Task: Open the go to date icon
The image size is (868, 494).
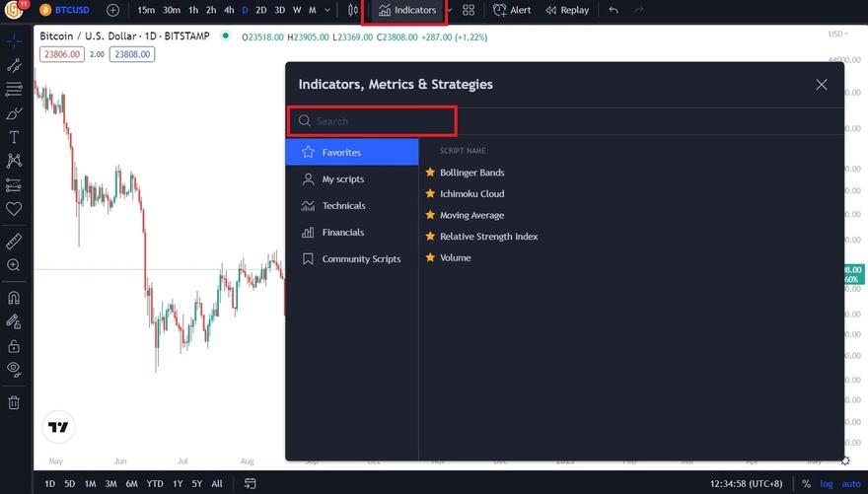Action: pyautogui.click(x=251, y=483)
